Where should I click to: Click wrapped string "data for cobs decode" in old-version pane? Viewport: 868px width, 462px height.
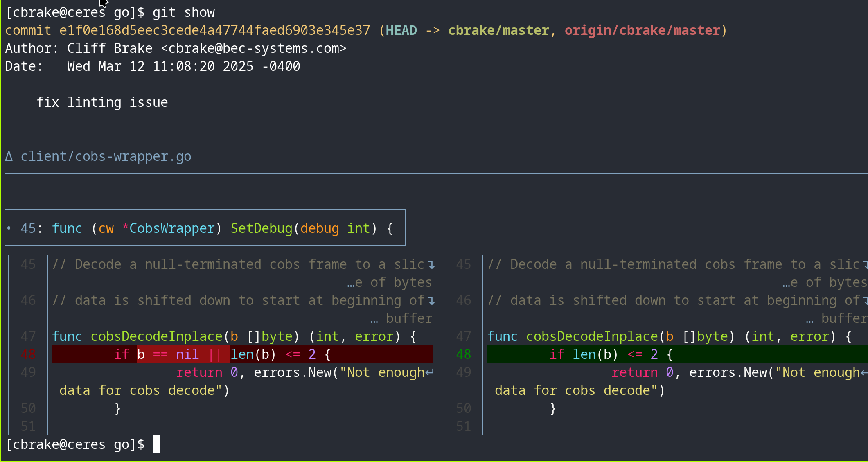(137, 390)
